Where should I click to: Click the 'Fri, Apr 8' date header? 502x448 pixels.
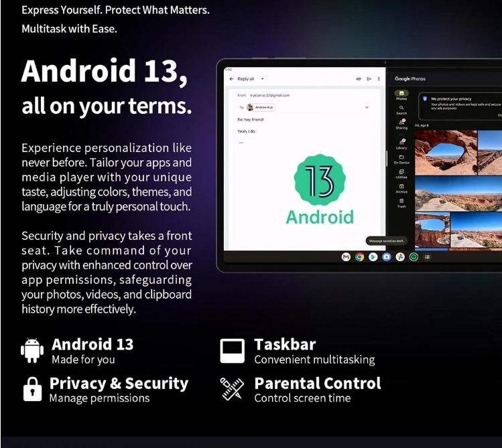click(422, 125)
